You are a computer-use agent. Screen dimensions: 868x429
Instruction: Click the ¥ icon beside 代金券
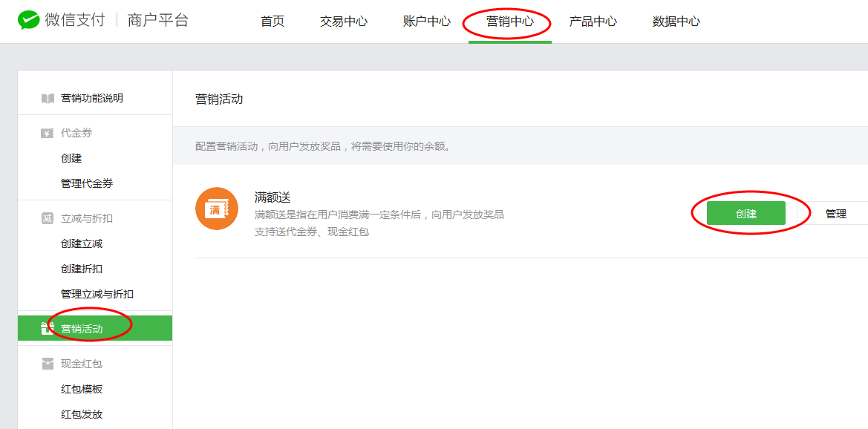point(48,133)
